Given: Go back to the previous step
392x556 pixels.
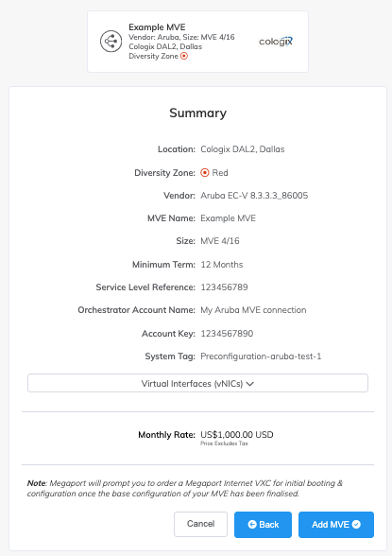Looking at the screenshot, I should tap(263, 525).
